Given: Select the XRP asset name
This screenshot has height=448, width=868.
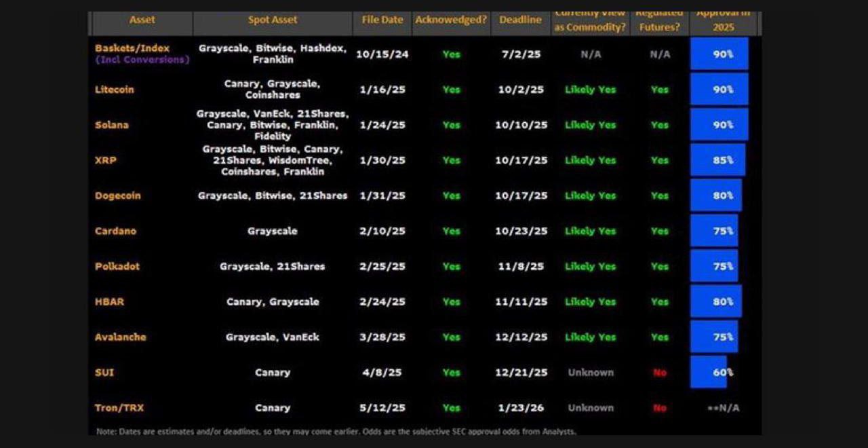Looking at the screenshot, I should click(106, 160).
